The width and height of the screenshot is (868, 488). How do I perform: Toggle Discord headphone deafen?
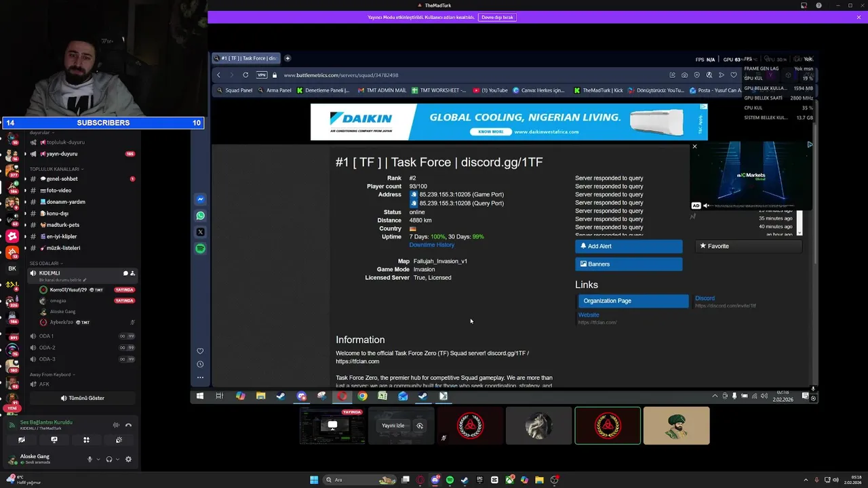point(109,460)
